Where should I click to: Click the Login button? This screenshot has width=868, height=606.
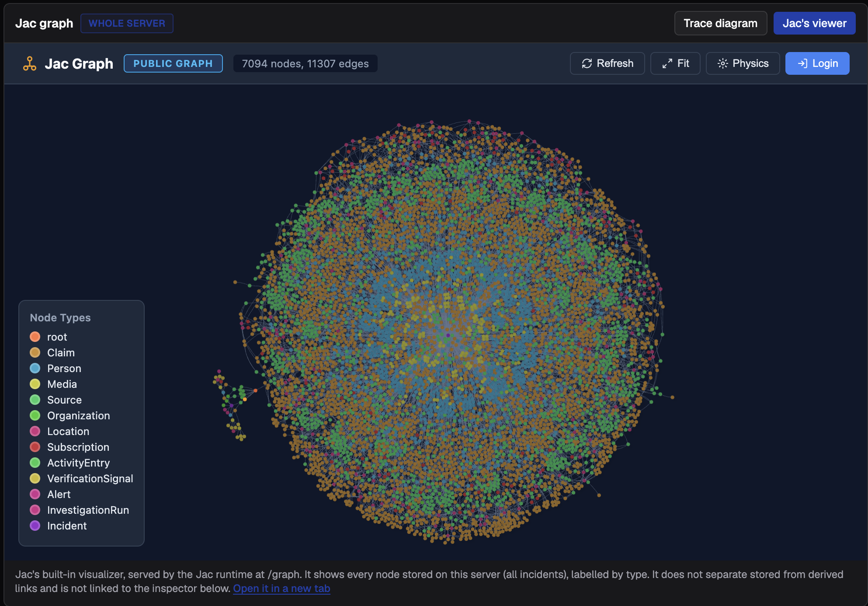pyautogui.click(x=817, y=63)
